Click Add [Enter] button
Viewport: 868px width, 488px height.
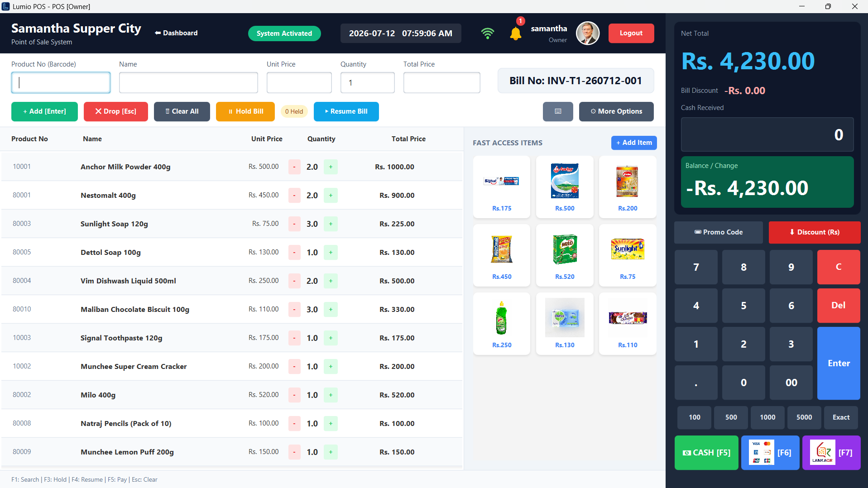pyautogui.click(x=44, y=111)
